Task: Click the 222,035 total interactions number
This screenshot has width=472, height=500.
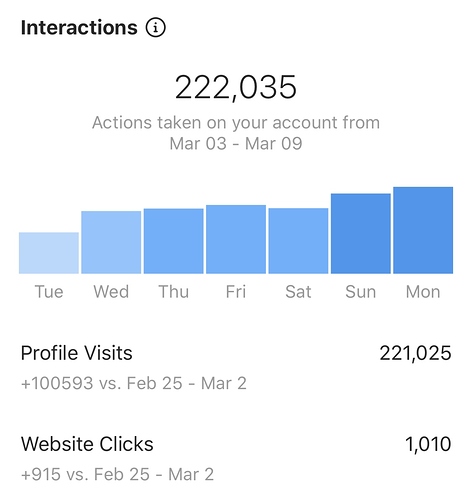Action: pos(236,87)
